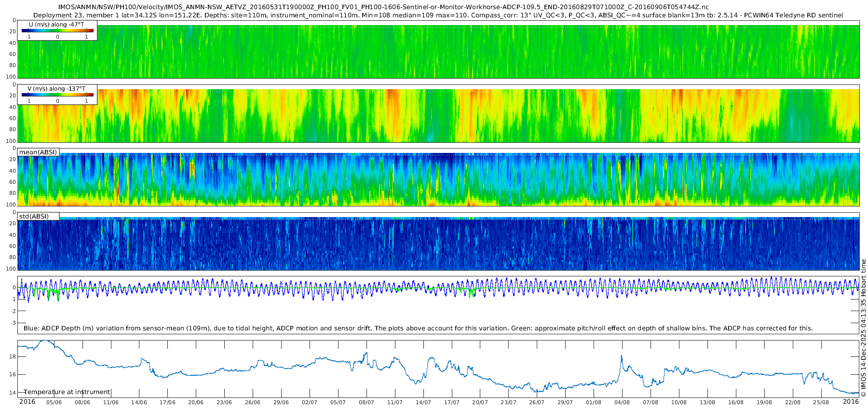Click the file path title at the top

[383, 7]
